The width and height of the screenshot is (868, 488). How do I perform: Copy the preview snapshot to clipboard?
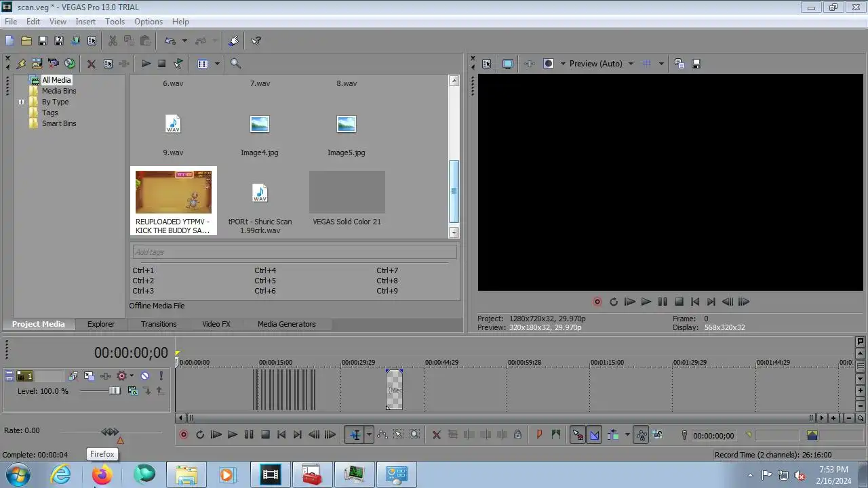[x=680, y=64]
